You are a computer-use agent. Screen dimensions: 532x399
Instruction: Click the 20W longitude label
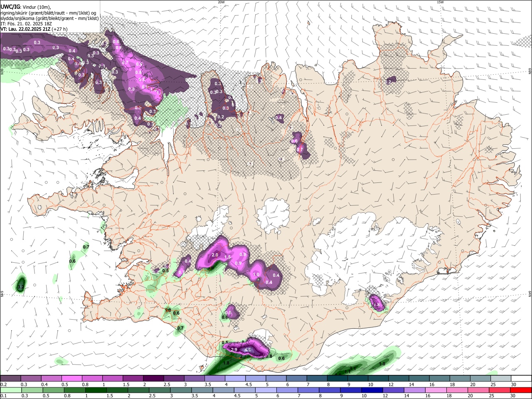click(x=221, y=2)
